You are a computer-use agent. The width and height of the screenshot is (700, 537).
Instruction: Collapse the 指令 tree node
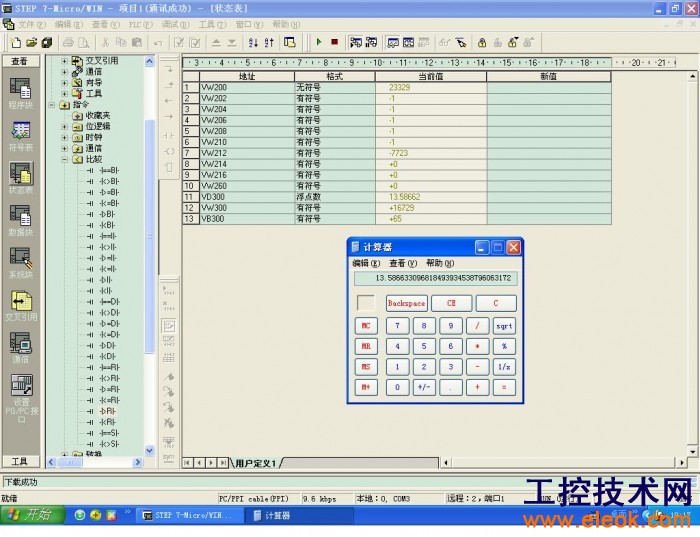[52, 105]
